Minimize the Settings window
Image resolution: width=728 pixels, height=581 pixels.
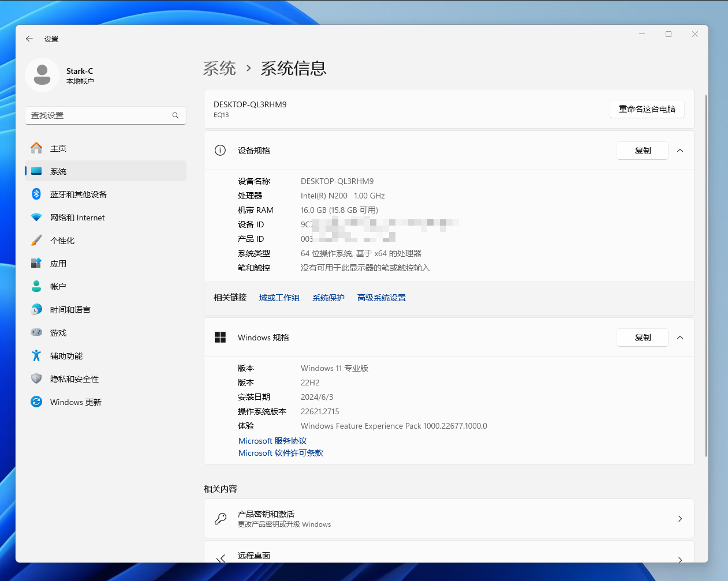coord(642,34)
